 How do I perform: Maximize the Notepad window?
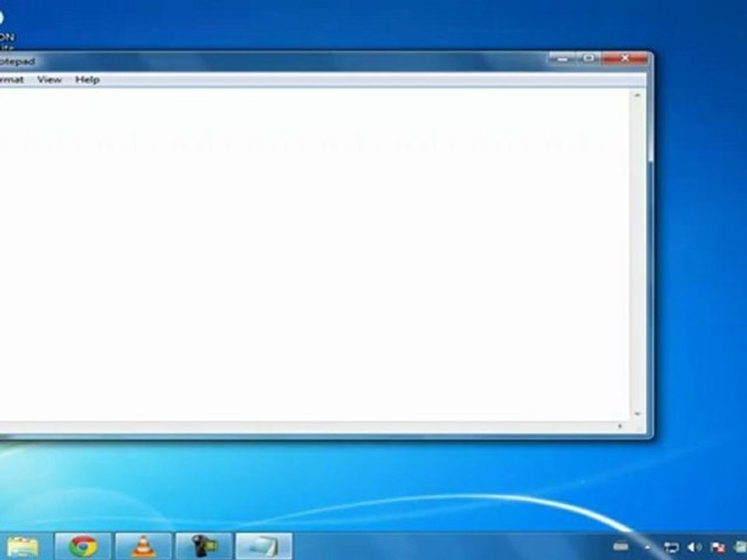tap(589, 58)
